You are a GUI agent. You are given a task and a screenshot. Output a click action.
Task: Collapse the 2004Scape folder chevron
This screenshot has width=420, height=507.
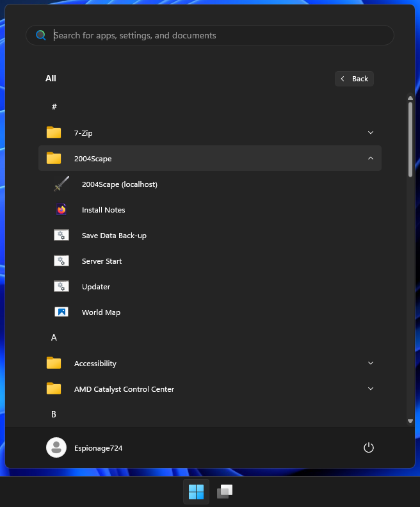[x=370, y=158]
